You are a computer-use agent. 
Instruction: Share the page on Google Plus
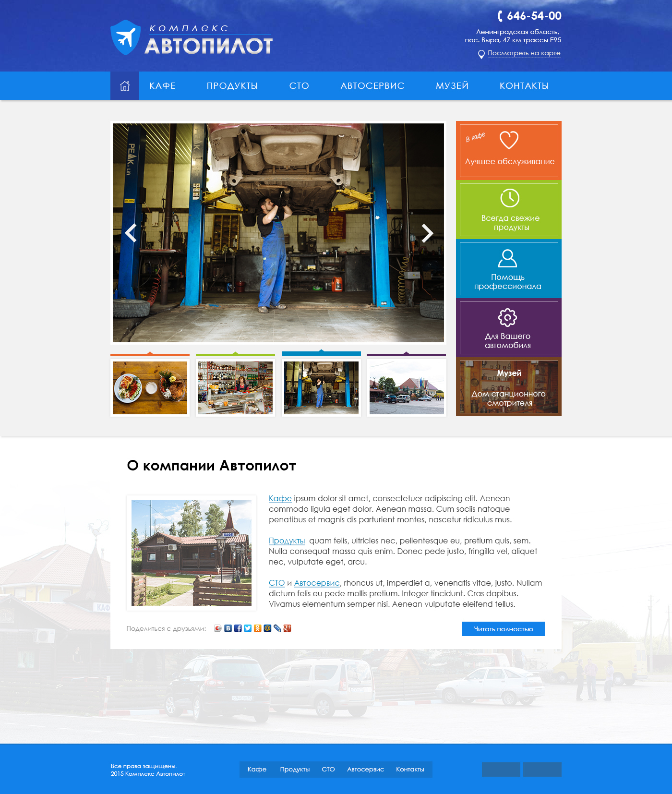288,628
